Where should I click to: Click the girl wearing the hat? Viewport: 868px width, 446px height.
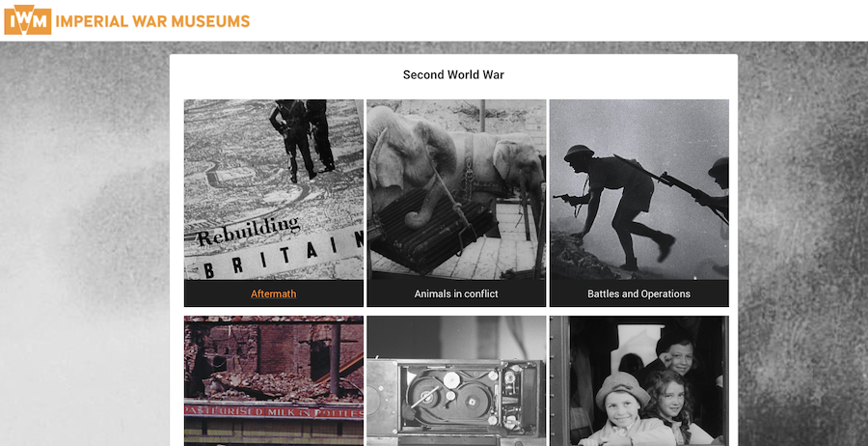[625, 409]
